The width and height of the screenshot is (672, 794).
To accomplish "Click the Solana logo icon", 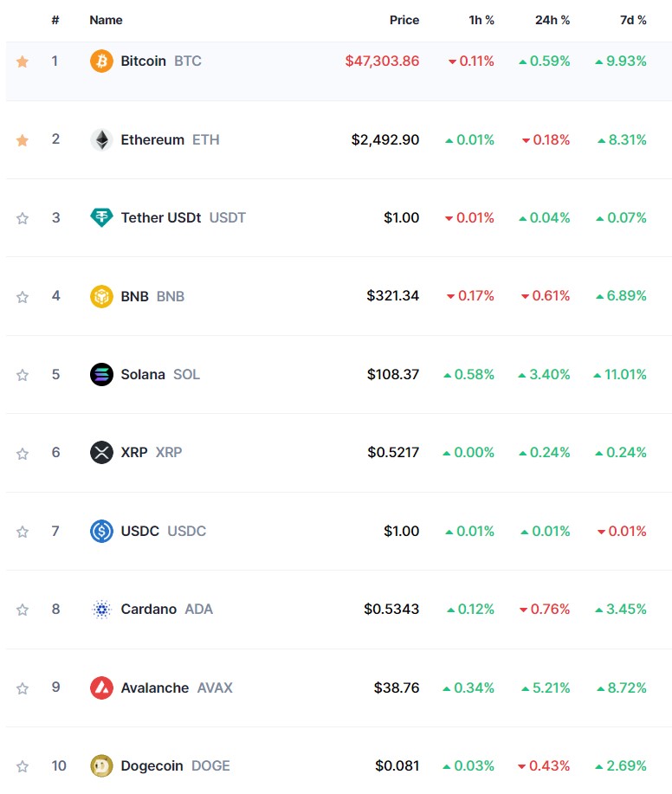I will tap(101, 375).
